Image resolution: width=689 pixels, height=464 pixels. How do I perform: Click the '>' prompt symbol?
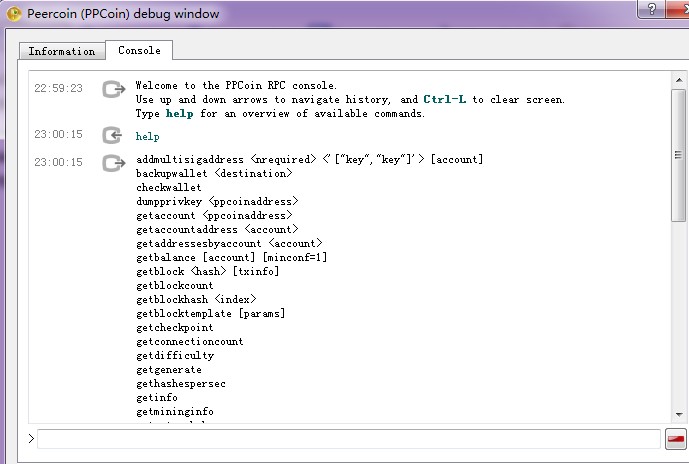tap(31, 439)
